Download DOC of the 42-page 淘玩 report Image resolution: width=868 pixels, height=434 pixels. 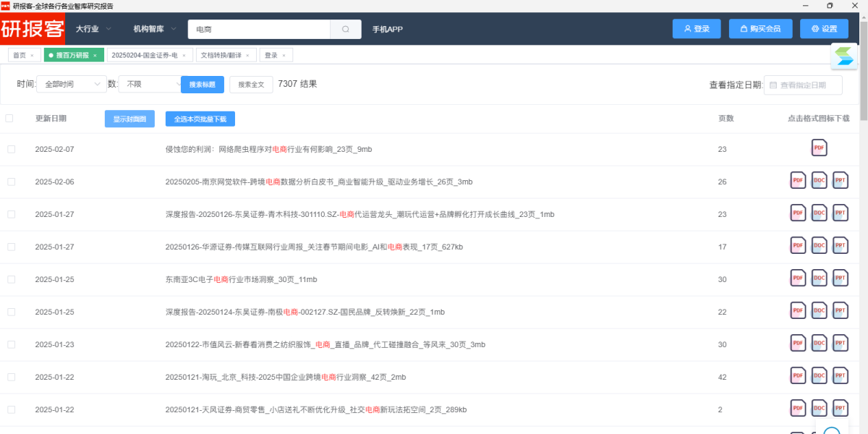819,376
